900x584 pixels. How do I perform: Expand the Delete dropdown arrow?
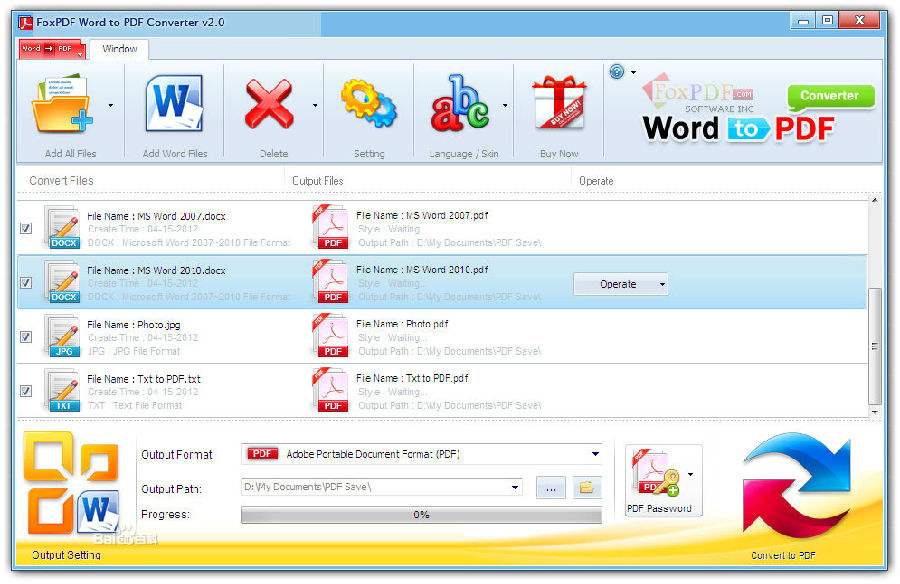coord(315,105)
